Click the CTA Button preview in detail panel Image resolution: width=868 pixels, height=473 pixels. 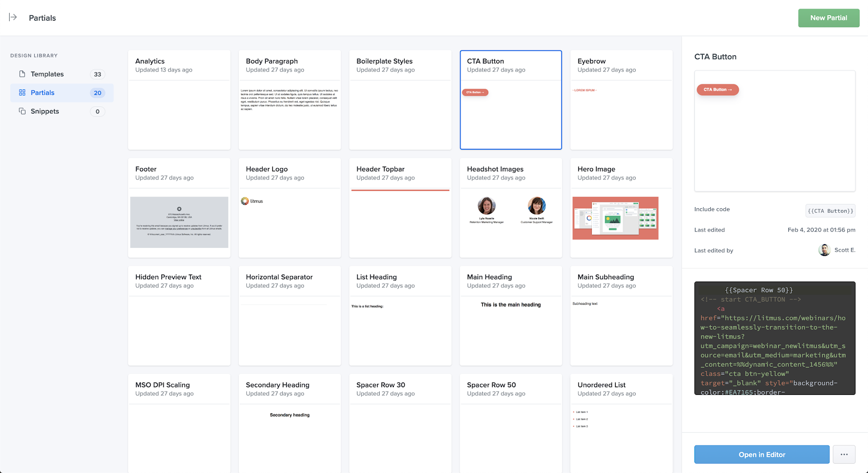pyautogui.click(x=718, y=90)
